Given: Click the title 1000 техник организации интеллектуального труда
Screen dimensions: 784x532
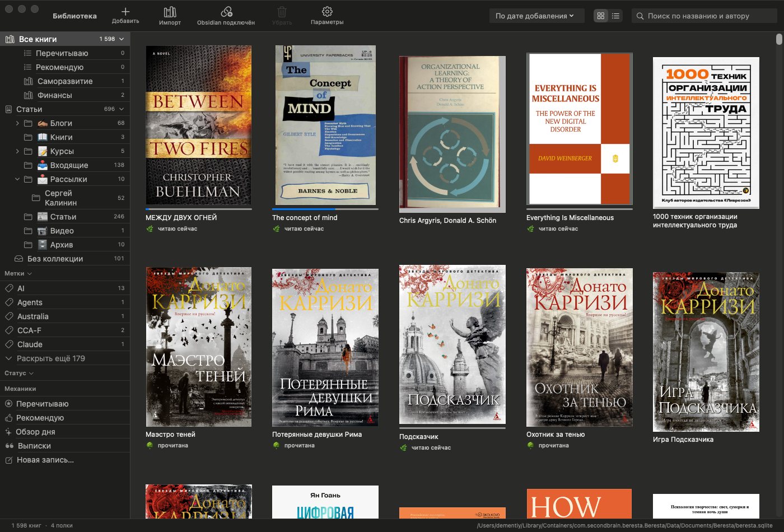Looking at the screenshot, I should pyautogui.click(x=695, y=221).
